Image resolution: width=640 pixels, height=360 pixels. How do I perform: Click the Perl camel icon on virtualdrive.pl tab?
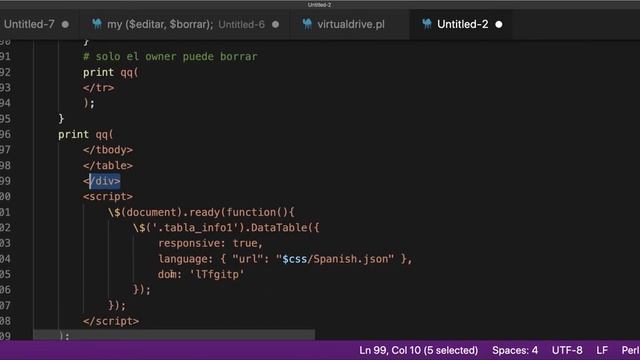(x=307, y=24)
